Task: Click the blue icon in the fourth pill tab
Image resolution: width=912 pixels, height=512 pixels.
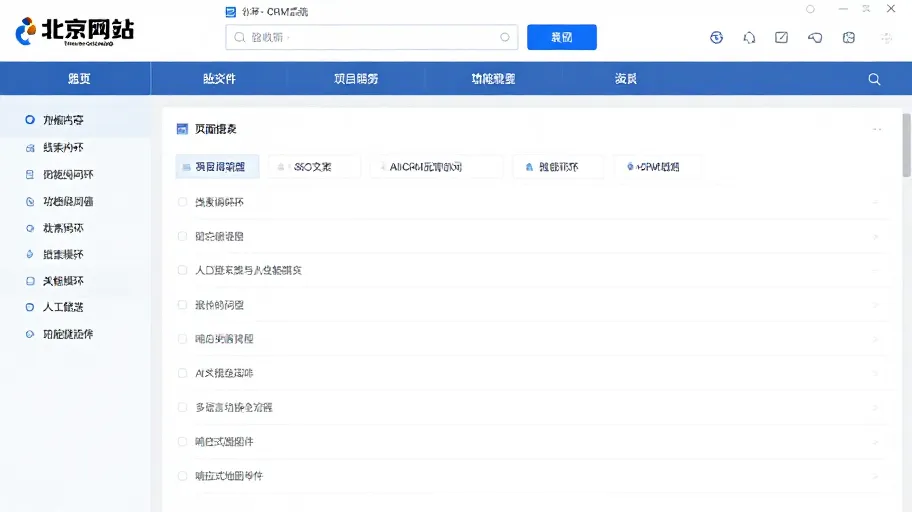Action: tap(529, 167)
